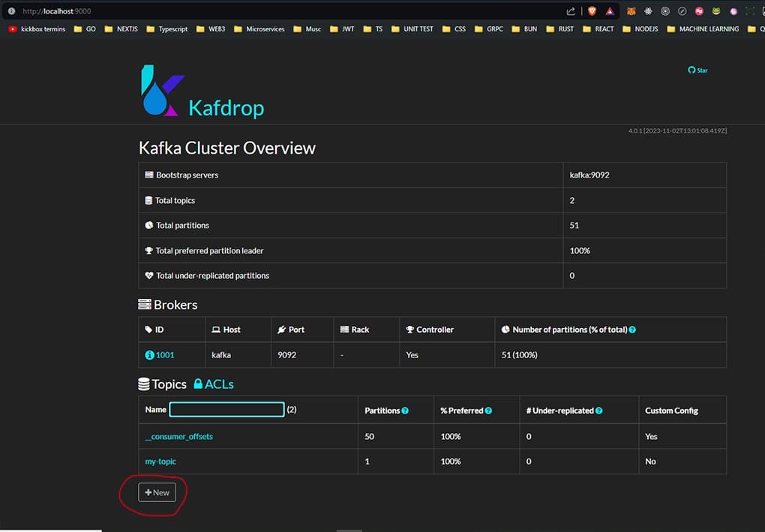The image size is (765, 532).
Task: Open the __consumer_offsets topic
Action: tap(178, 435)
